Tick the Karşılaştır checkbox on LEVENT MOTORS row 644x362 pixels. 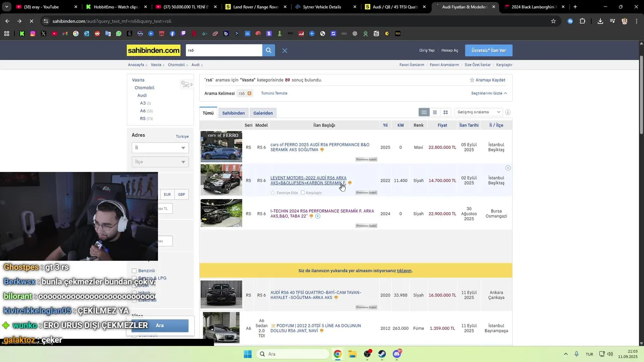click(303, 193)
